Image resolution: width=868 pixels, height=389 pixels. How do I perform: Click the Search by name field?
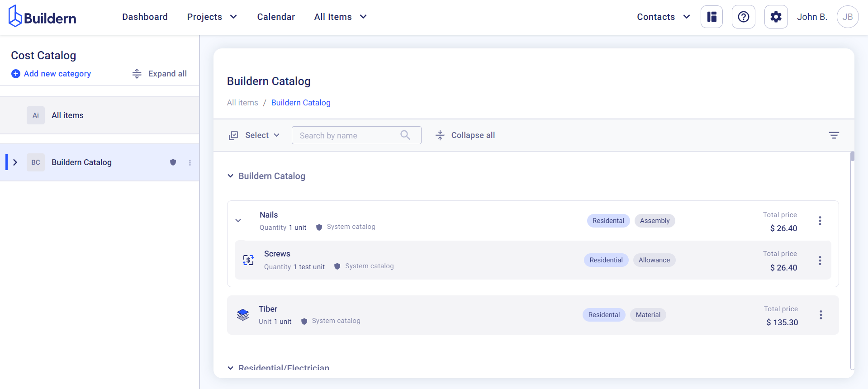pyautogui.click(x=348, y=135)
